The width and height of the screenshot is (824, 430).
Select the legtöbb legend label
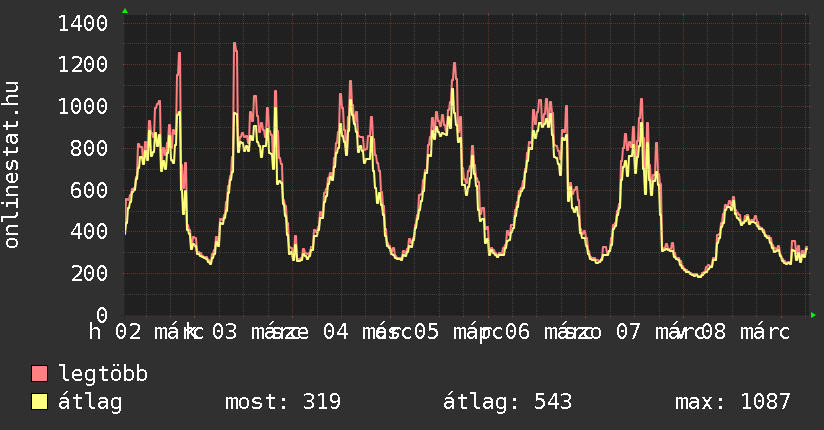click(x=103, y=374)
